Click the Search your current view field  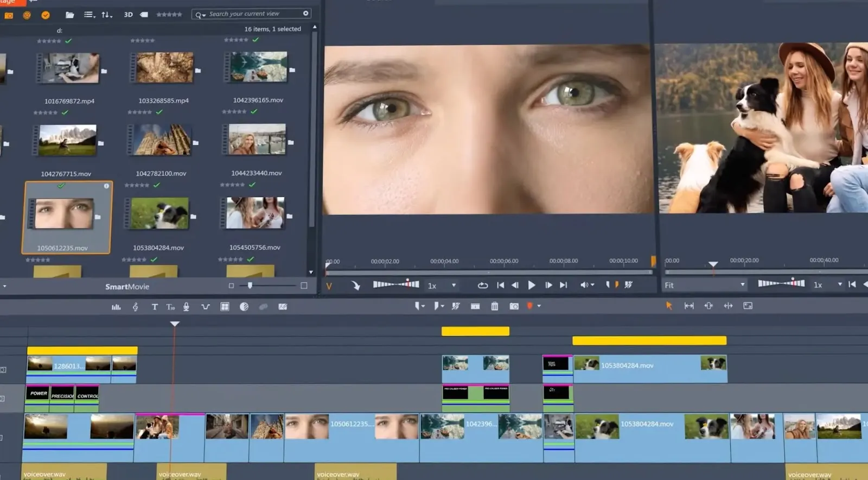pos(252,14)
